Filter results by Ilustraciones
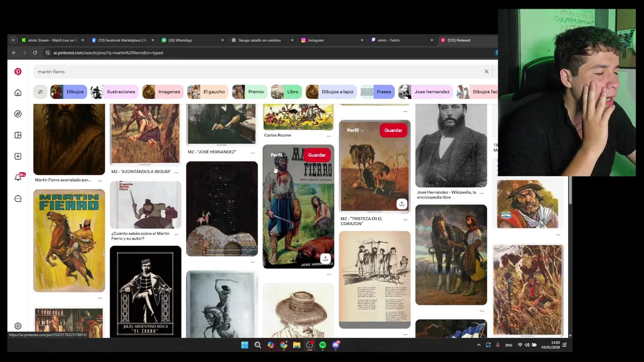 click(114, 92)
